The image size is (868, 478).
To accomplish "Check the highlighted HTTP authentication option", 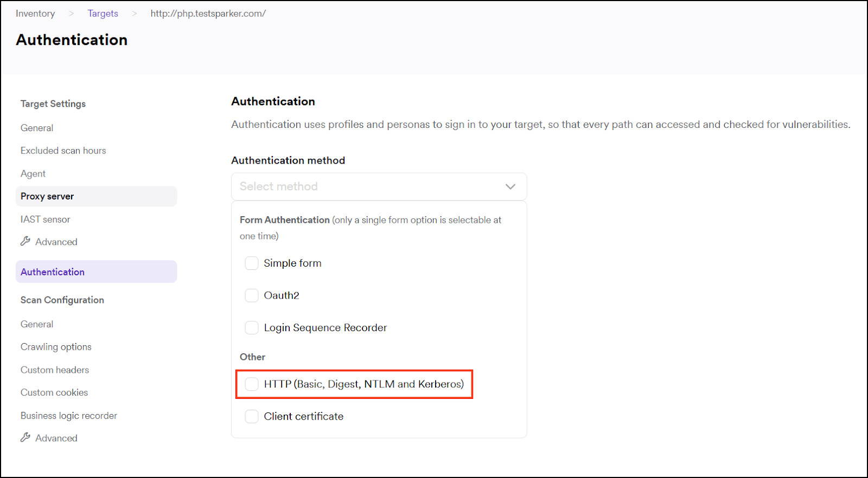I will pyautogui.click(x=251, y=384).
